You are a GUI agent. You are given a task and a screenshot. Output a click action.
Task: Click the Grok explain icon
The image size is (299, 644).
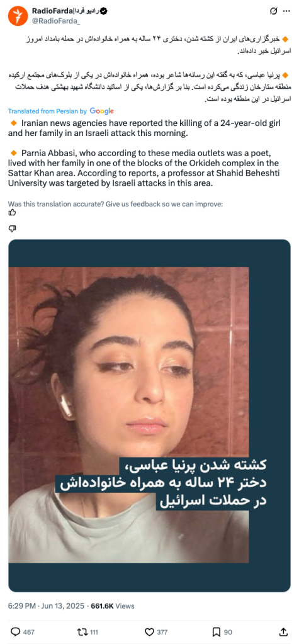273,11
